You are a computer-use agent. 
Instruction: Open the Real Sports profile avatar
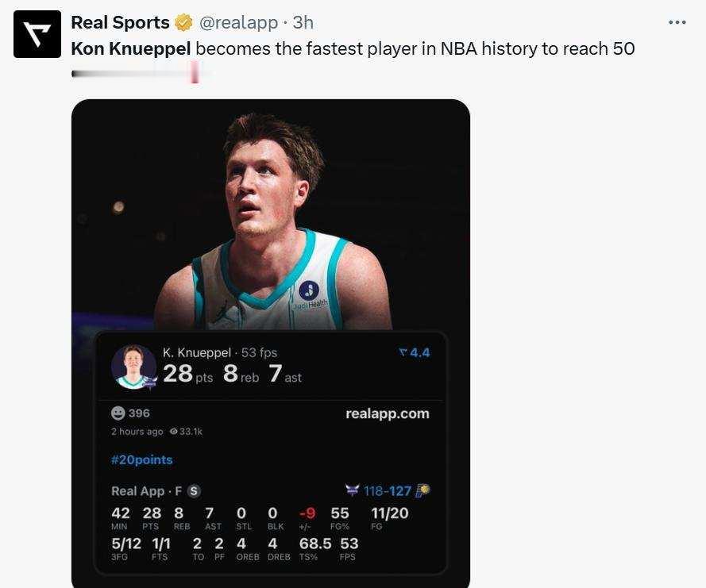37,34
